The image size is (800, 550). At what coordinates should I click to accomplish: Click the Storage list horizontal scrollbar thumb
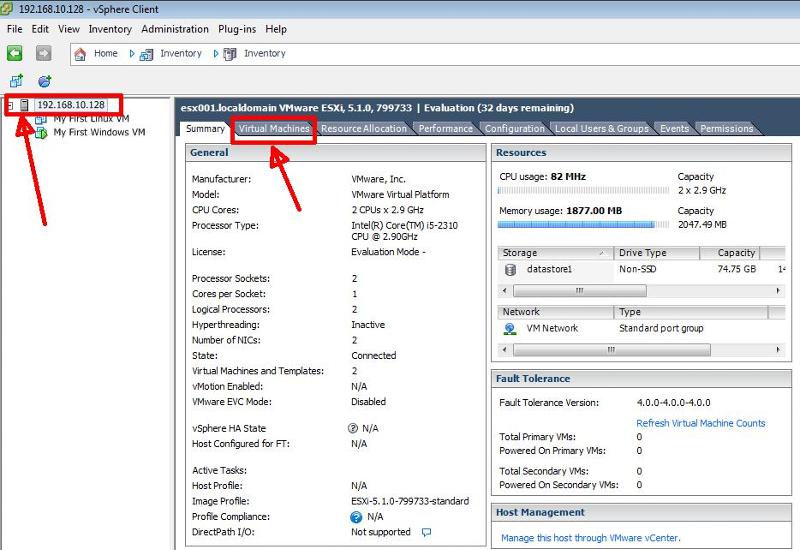click(580, 291)
